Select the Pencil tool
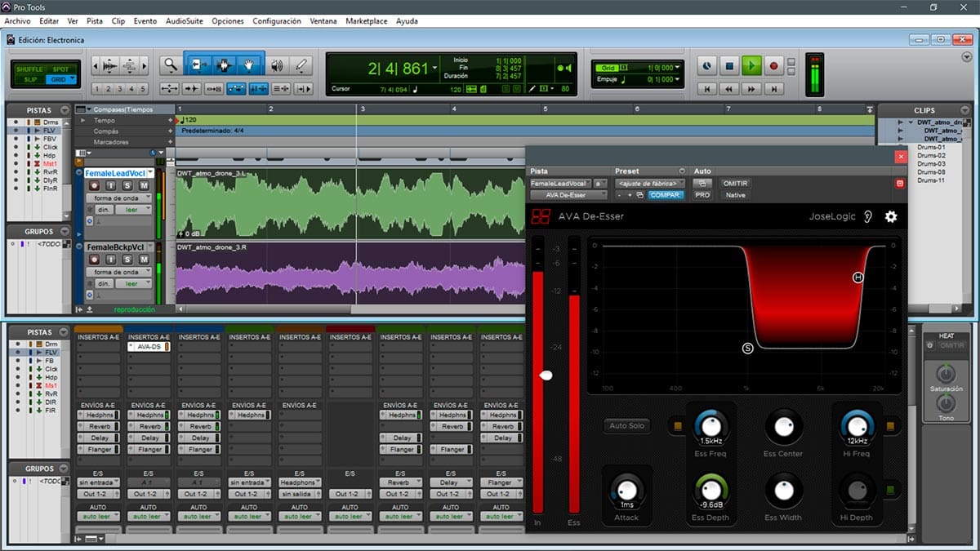980x551 pixels. [301, 65]
